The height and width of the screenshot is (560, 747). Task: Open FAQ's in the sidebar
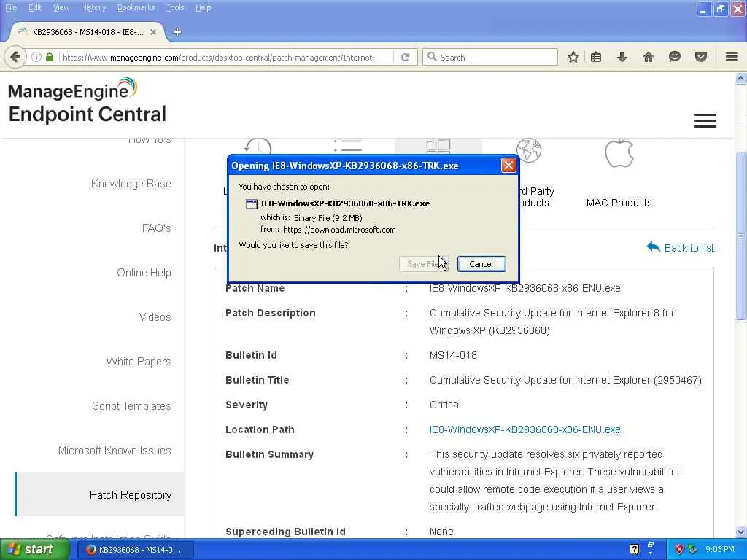156,228
